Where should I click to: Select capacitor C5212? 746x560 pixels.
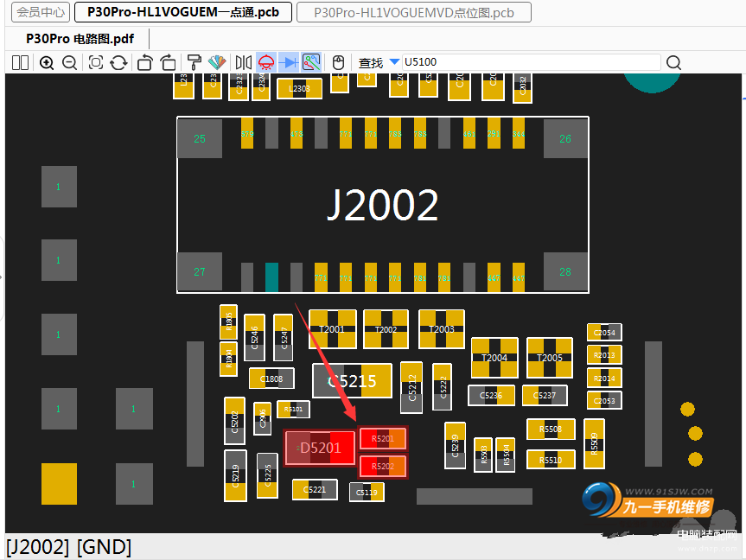(411, 388)
